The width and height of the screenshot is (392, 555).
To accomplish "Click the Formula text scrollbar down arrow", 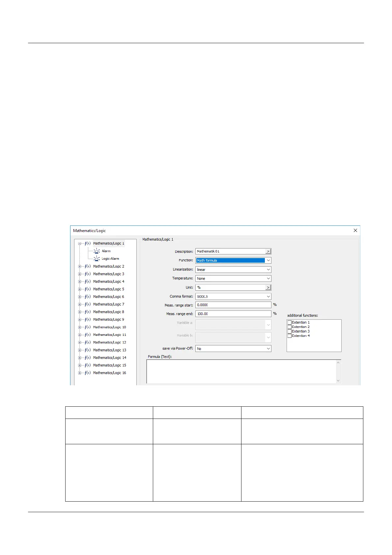I will click(338, 380).
